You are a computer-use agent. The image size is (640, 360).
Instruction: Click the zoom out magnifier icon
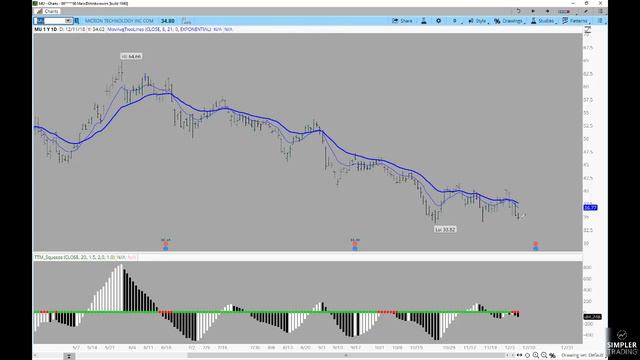[x=544, y=356]
